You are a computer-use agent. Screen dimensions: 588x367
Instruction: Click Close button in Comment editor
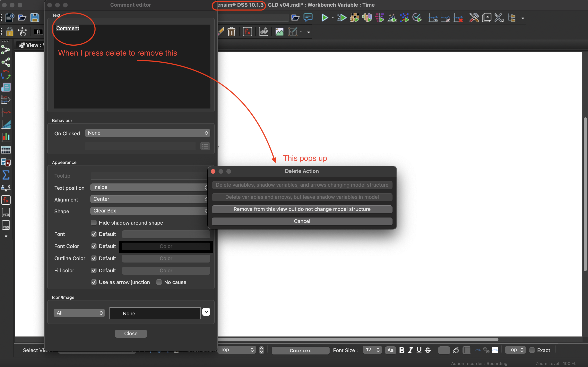(131, 334)
